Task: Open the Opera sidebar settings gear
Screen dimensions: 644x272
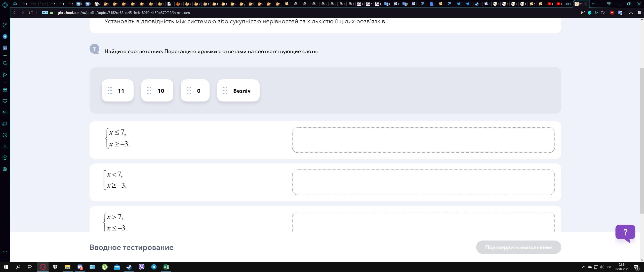Action: pos(5,169)
